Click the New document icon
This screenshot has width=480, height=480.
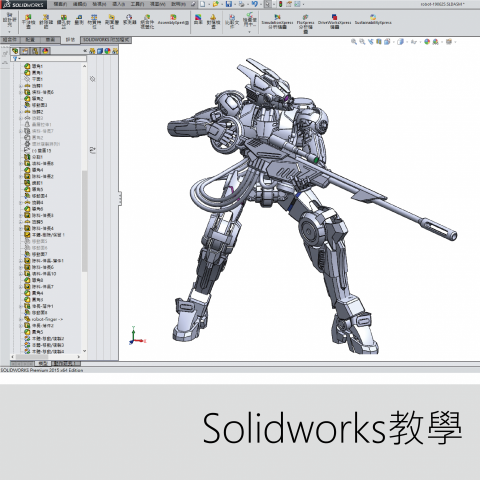click(203, 4)
